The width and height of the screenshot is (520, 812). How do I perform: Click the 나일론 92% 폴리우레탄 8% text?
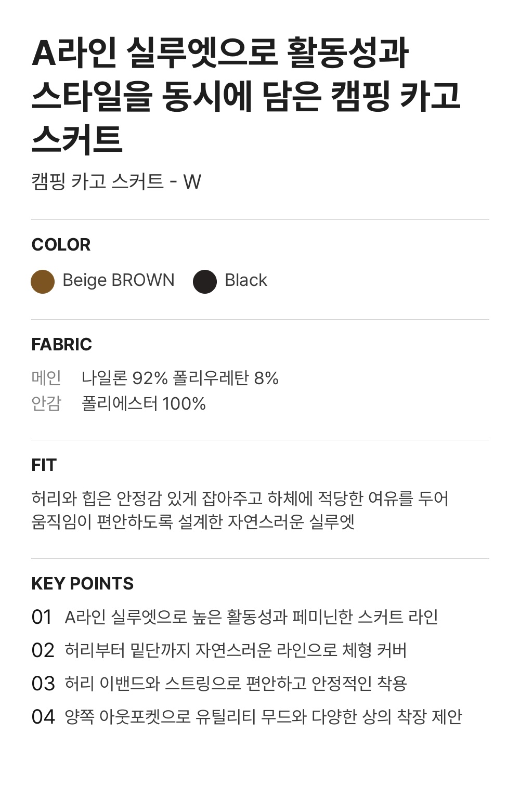[x=180, y=378]
